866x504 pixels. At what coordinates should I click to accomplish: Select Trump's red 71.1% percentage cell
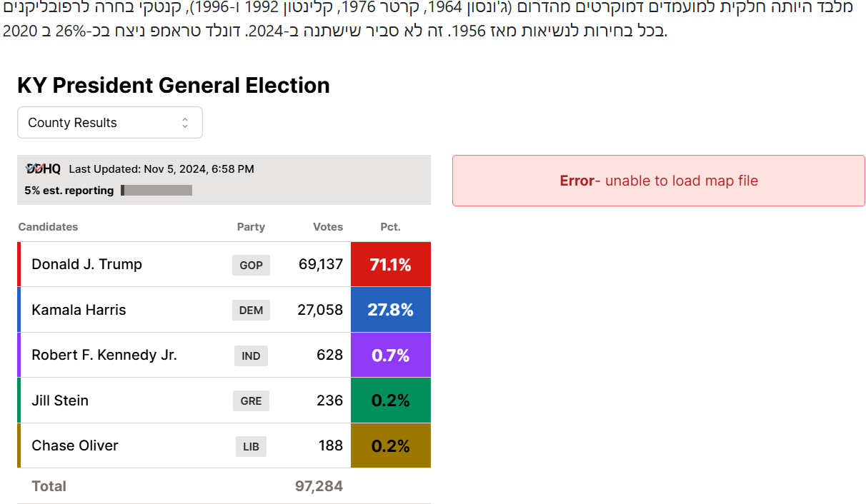click(x=390, y=265)
